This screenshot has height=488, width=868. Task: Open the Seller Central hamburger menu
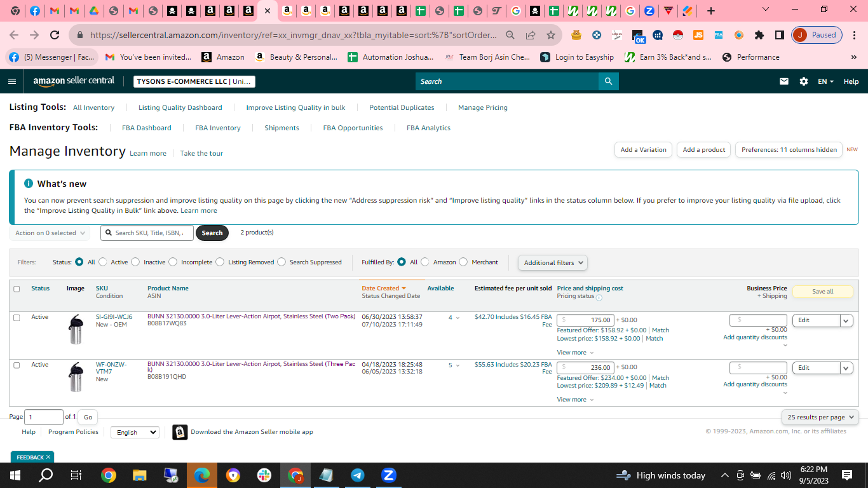[x=12, y=81]
